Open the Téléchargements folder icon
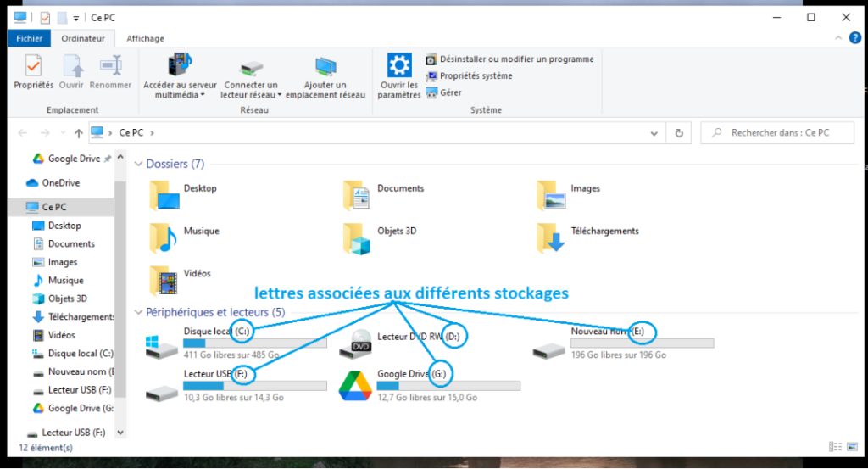Screen dimensions: 868x469 click(x=551, y=237)
